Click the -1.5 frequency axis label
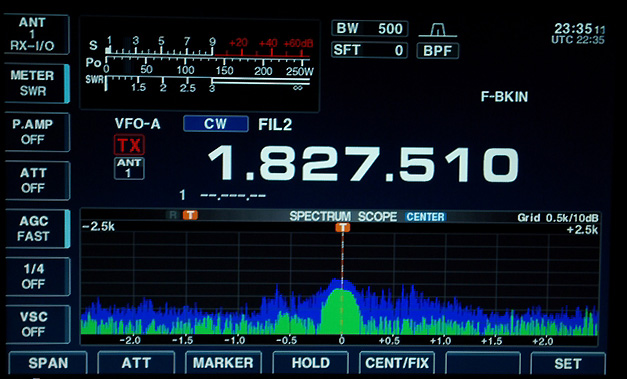Viewport: 627px width, 379px height. click(182, 341)
